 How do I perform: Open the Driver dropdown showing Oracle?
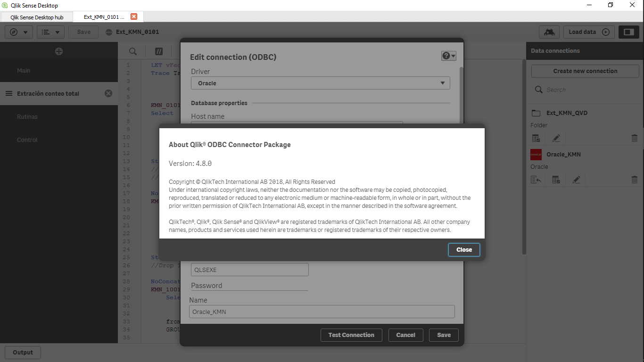coord(321,83)
